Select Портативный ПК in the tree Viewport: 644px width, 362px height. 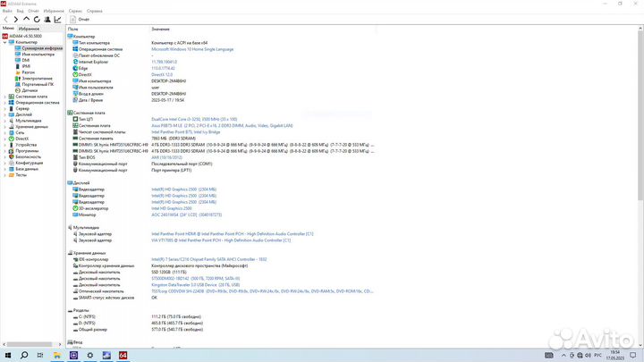coord(38,84)
